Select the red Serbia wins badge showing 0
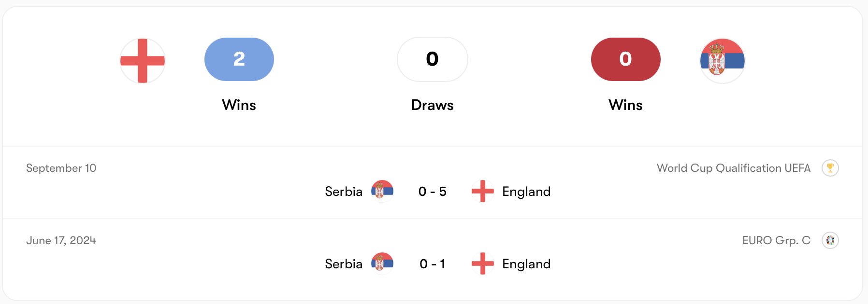Viewport: 868px width, 304px height. [625, 59]
